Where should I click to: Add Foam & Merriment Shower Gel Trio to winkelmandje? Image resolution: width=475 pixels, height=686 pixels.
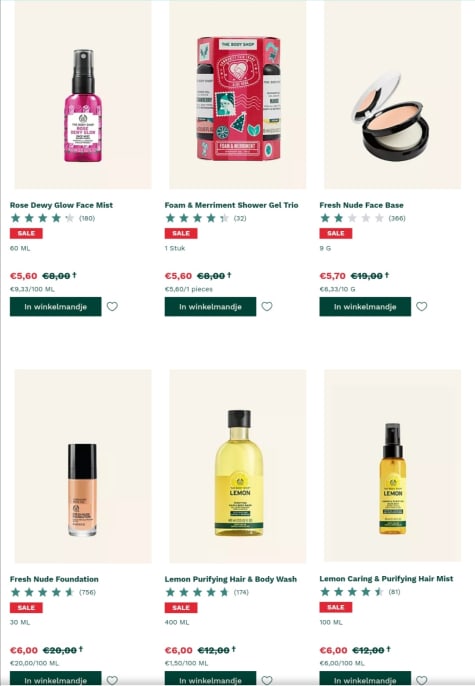[x=210, y=307]
